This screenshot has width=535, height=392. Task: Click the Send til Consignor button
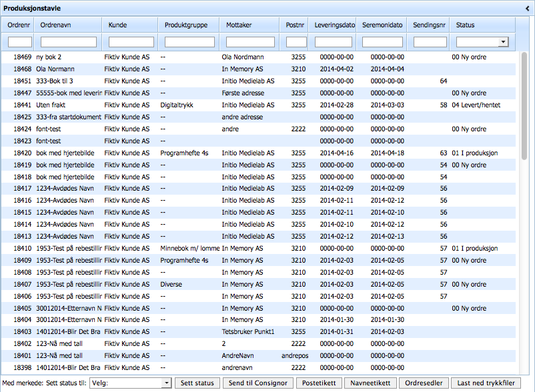258,383
